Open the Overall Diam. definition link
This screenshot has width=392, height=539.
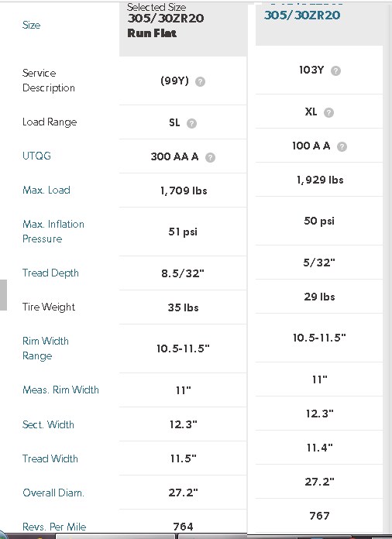tap(53, 493)
